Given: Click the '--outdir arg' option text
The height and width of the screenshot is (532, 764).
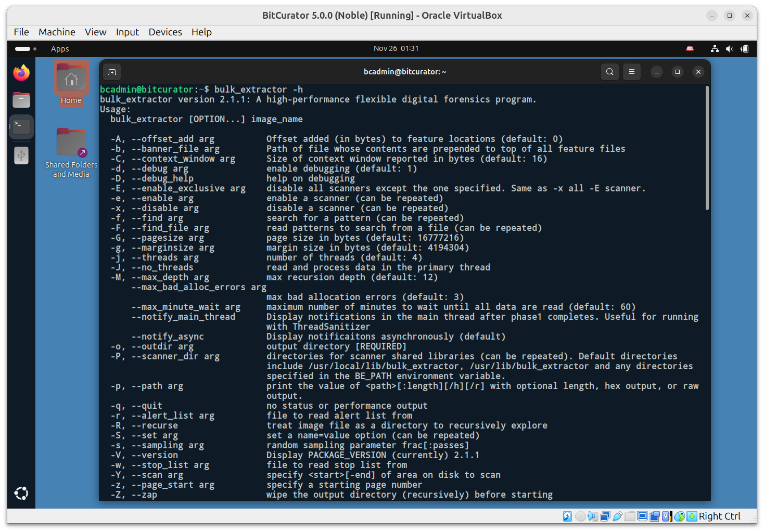Looking at the screenshot, I should [162, 346].
